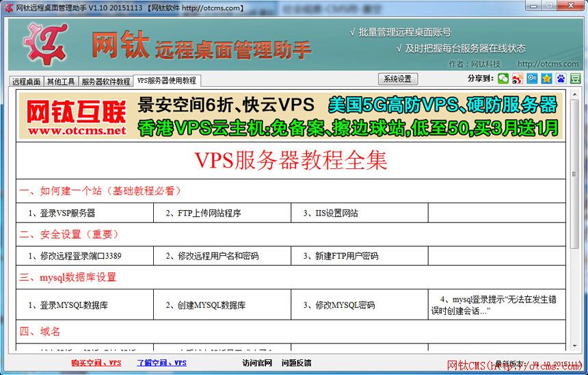This screenshot has width=588, height=375.
Task: Open tutorial 创建MYSQL数据库
Action: pyautogui.click(x=206, y=305)
